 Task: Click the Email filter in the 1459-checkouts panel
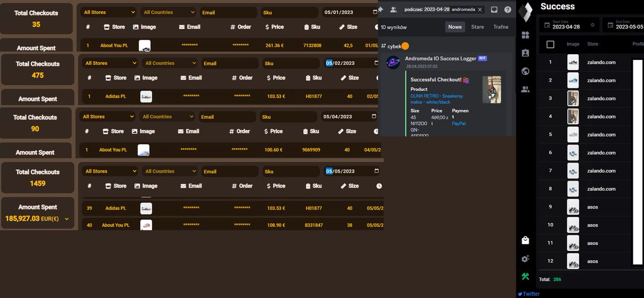click(x=230, y=172)
